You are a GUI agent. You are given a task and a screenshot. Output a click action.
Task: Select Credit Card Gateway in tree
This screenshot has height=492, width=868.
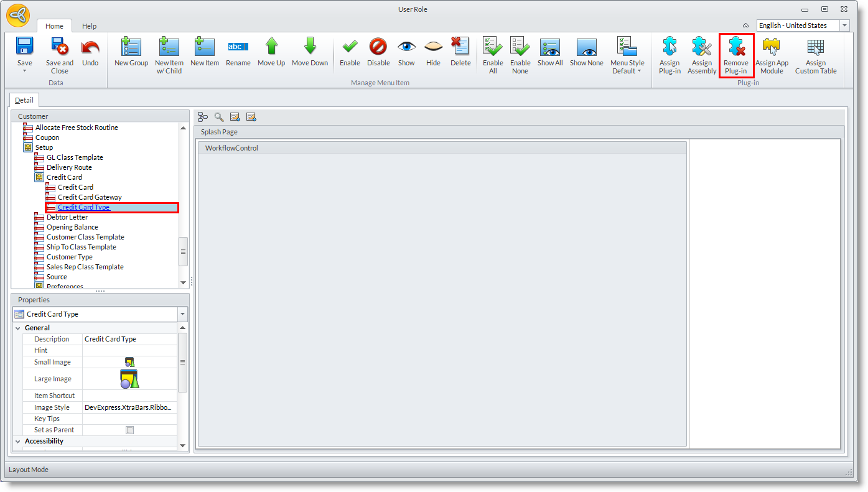(x=90, y=197)
